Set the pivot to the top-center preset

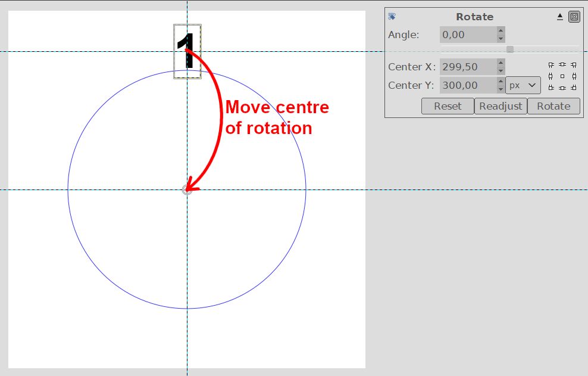(x=562, y=65)
